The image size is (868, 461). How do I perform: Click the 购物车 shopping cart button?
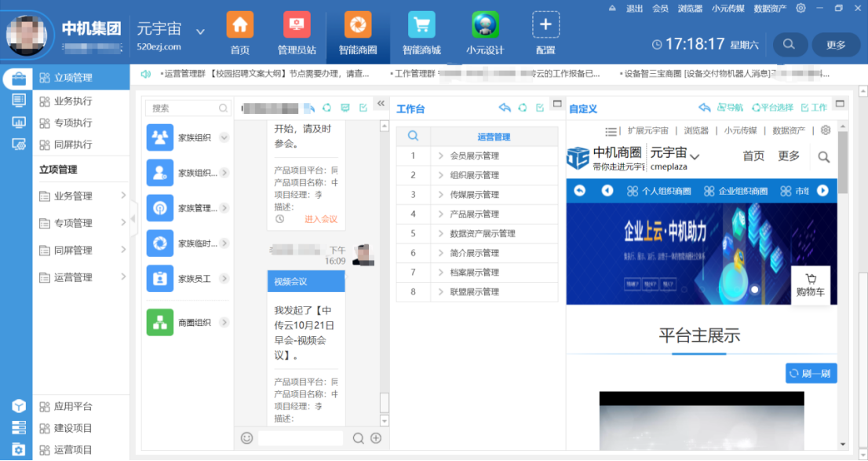click(x=811, y=284)
